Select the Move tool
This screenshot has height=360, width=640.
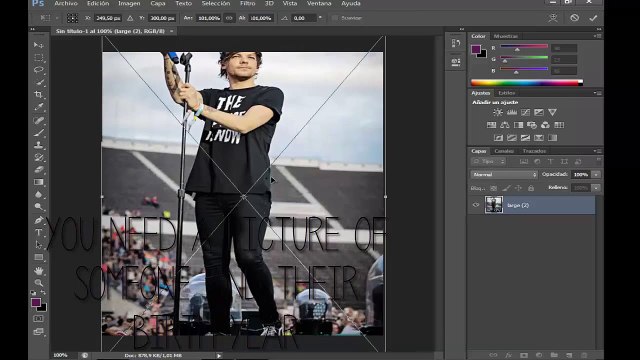38,44
